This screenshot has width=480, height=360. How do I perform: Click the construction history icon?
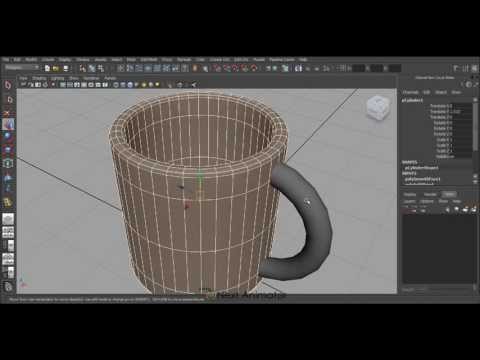pyautogui.click(x=285, y=68)
